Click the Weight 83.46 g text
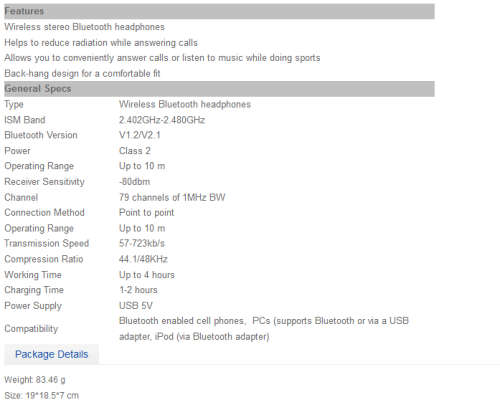This screenshot has height=405, width=500. pyautogui.click(x=35, y=380)
